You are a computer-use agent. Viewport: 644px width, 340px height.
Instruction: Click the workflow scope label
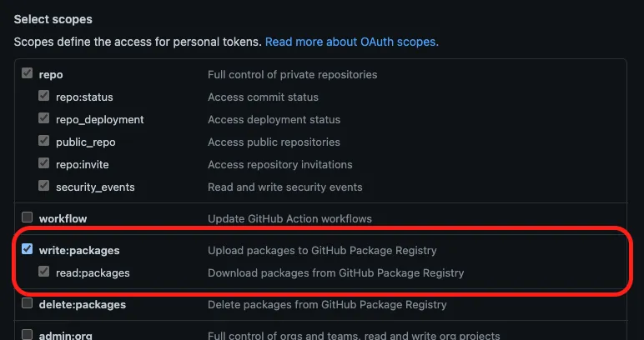63,218
